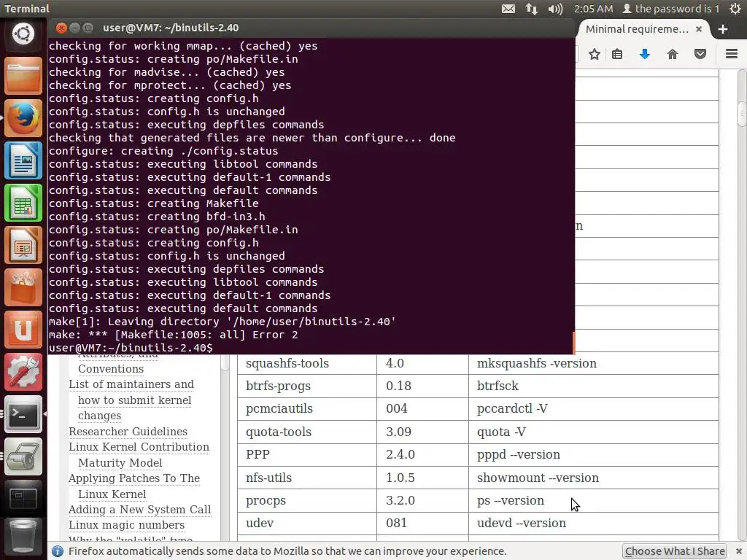Image resolution: width=747 pixels, height=560 pixels.
Task: Open a new Firefox tab
Action: pyautogui.click(x=723, y=29)
